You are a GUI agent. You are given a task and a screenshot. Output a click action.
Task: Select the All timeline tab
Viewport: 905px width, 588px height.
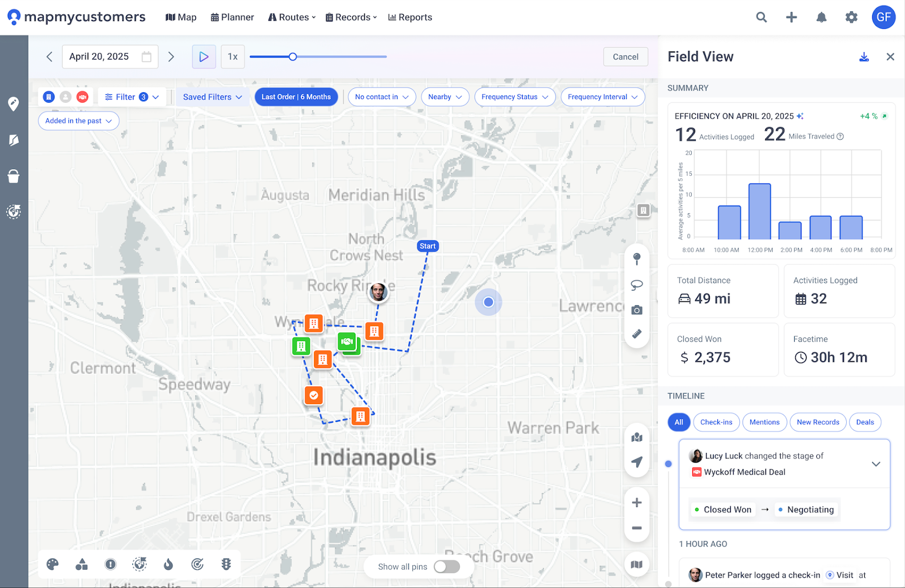click(679, 422)
